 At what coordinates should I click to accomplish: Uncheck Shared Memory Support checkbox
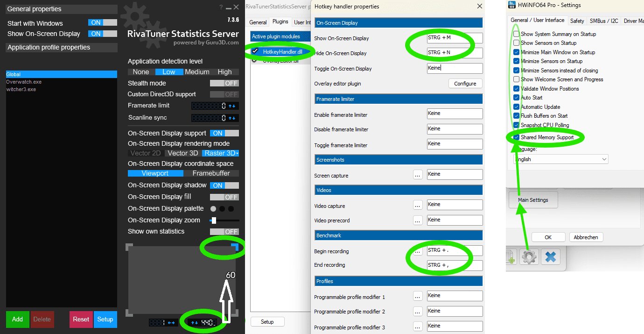coord(516,137)
